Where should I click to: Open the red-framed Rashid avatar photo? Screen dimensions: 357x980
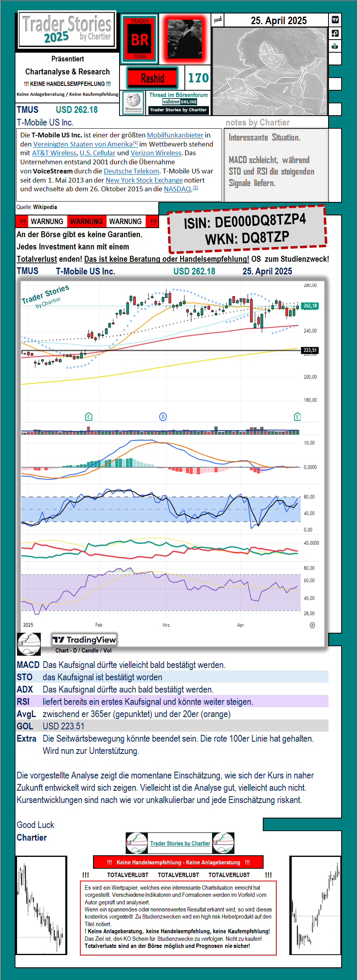(x=185, y=39)
